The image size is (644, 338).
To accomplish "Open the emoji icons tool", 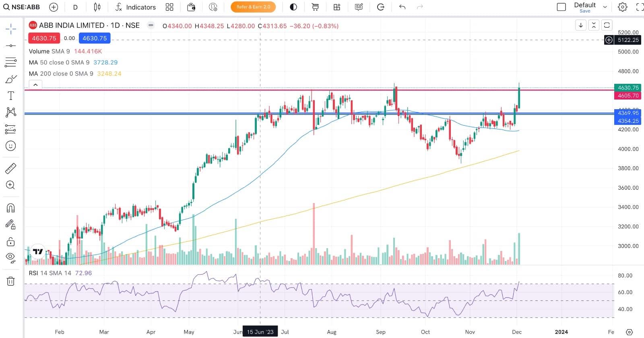I will 11,145.
